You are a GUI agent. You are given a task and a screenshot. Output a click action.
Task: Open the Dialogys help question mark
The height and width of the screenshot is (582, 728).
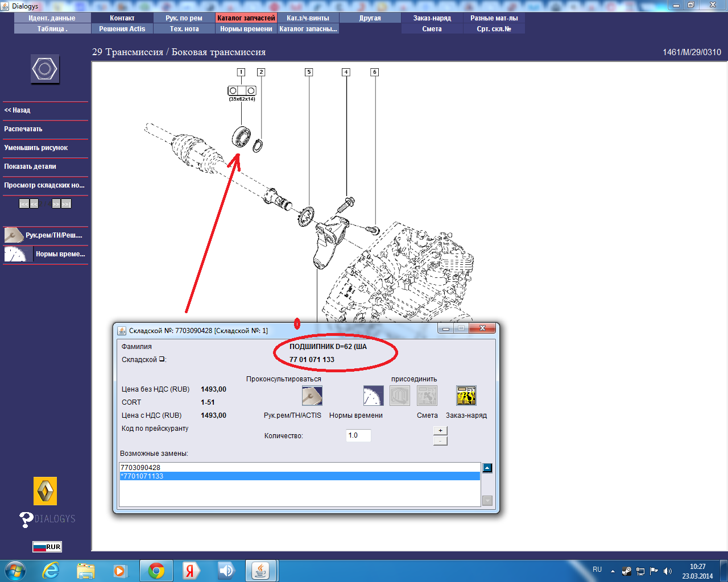tap(26, 519)
